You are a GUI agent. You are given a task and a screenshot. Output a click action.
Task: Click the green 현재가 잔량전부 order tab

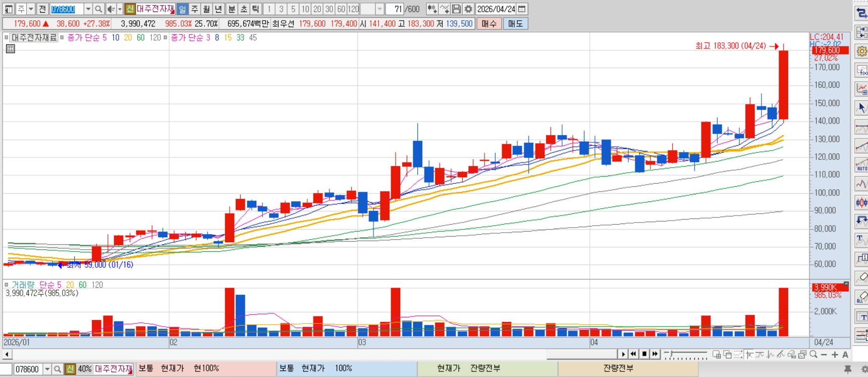click(x=488, y=369)
